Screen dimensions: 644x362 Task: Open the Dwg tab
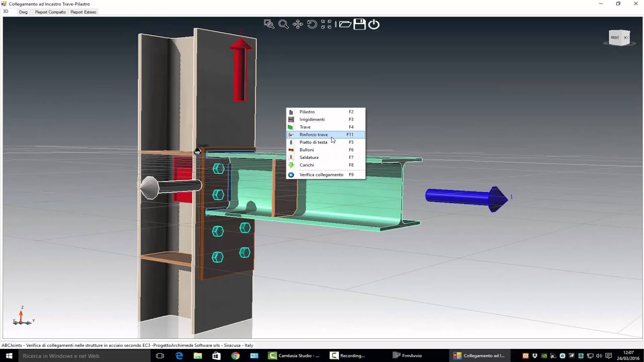point(23,12)
